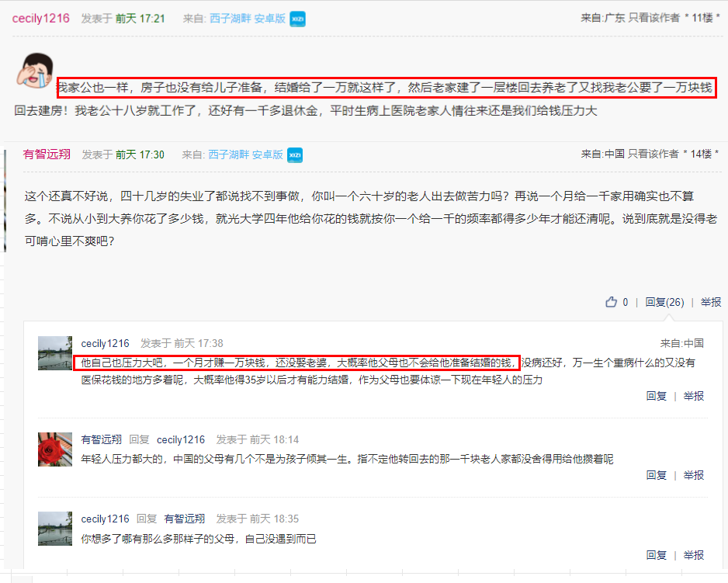Click 回复 under the 18:14 comment
Screen dimensions: 728x583
click(657, 475)
